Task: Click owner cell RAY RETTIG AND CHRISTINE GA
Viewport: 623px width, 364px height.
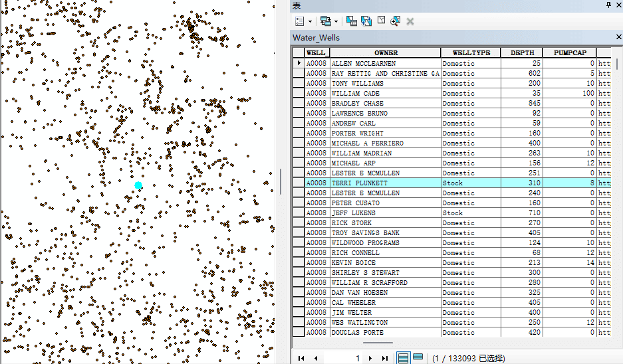Action: [x=386, y=73]
